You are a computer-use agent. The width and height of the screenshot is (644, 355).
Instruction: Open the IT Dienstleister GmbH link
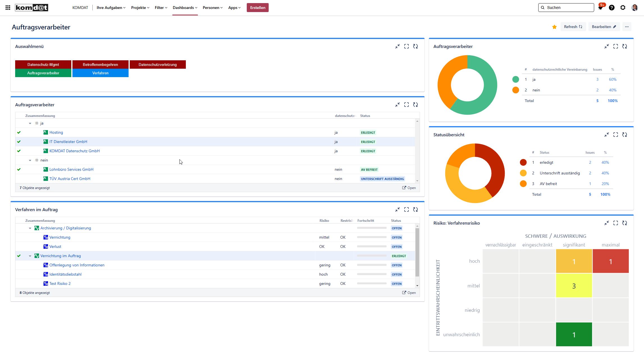(x=68, y=142)
